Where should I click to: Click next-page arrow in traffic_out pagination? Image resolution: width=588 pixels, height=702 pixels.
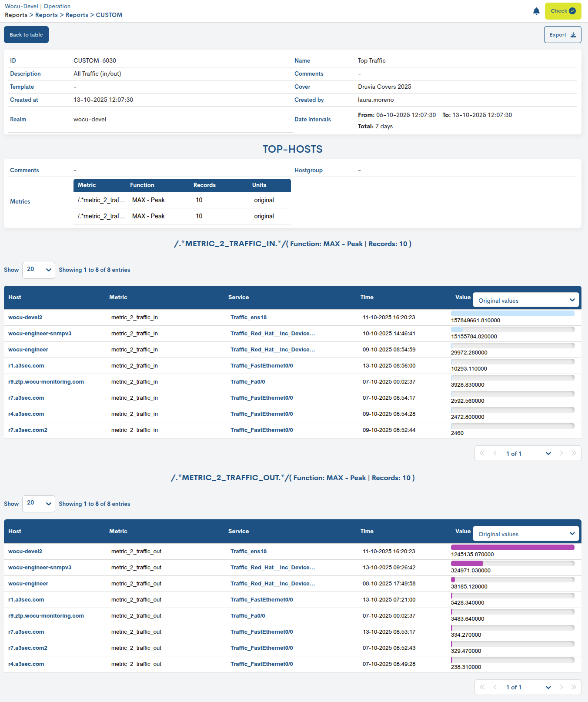coord(561,687)
